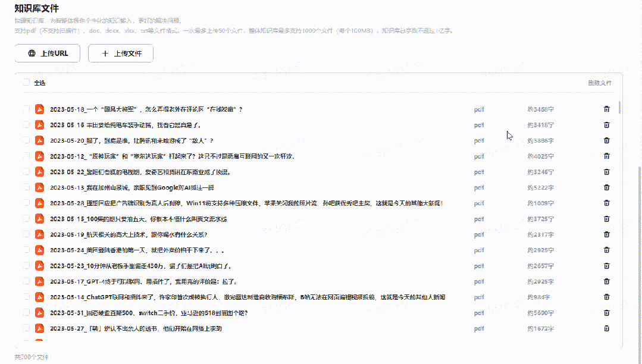Click the trash icon for the 2023-05-16 file

click(x=606, y=125)
